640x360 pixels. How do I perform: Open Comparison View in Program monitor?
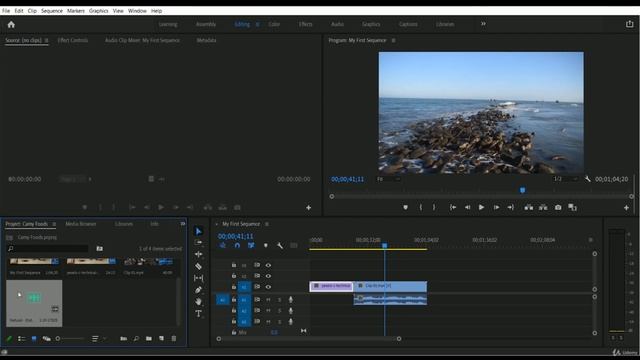click(x=572, y=207)
